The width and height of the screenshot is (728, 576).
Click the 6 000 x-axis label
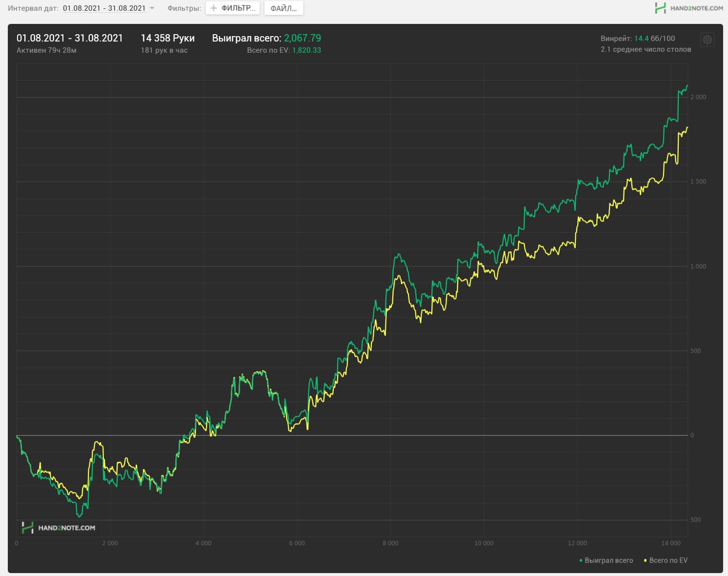coord(297,543)
